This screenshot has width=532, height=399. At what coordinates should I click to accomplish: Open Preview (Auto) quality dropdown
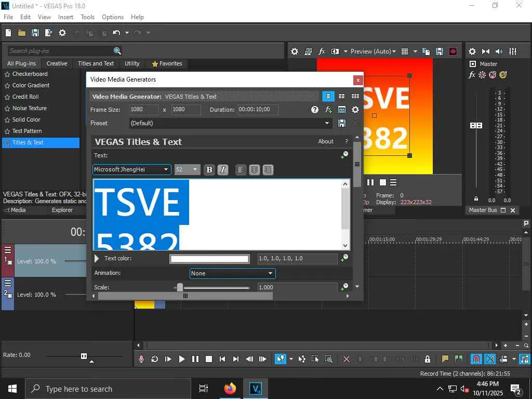(373, 51)
